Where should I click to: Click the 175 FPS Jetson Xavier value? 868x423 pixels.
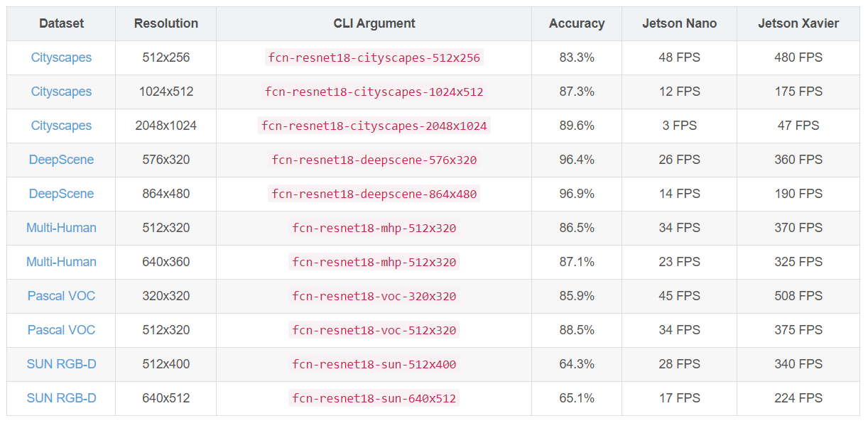(x=798, y=92)
